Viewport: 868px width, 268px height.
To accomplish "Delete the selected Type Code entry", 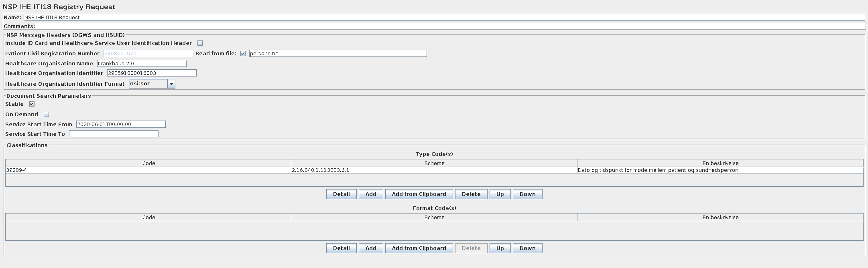I will [x=471, y=194].
